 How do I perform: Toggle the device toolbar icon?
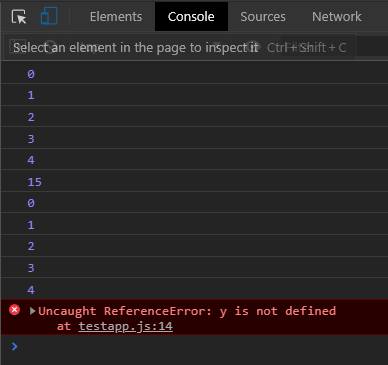point(49,16)
